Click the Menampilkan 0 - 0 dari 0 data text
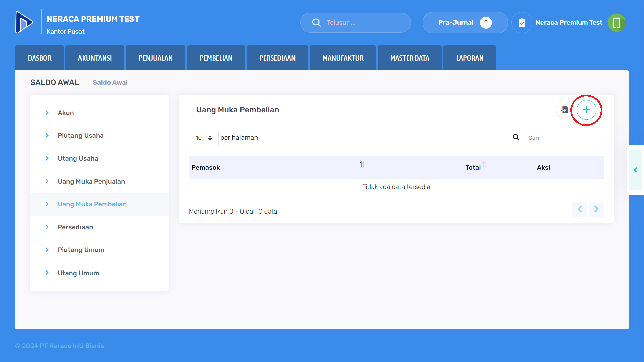Image resolution: width=644 pixels, height=362 pixels. pyautogui.click(x=233, y=211)
